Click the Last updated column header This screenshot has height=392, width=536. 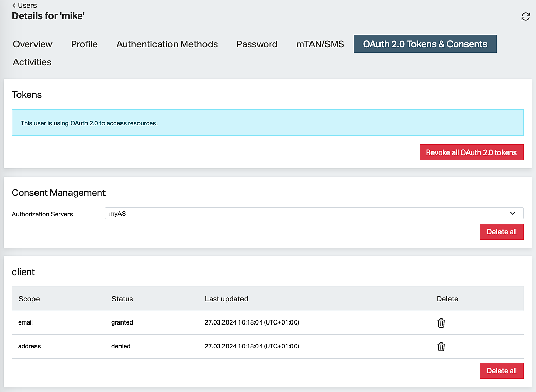(x=227, y=299)
